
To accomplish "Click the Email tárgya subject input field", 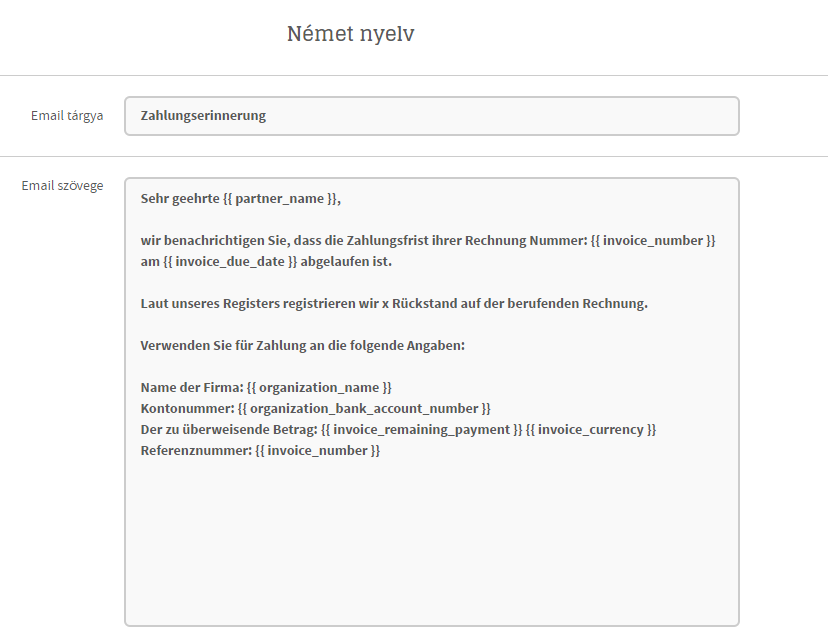I will (431, 116).
